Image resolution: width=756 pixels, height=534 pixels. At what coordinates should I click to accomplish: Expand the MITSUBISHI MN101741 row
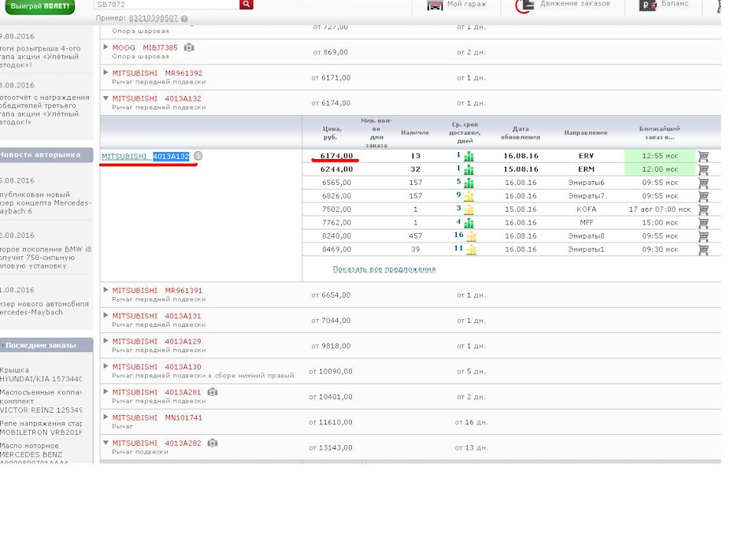106,417
